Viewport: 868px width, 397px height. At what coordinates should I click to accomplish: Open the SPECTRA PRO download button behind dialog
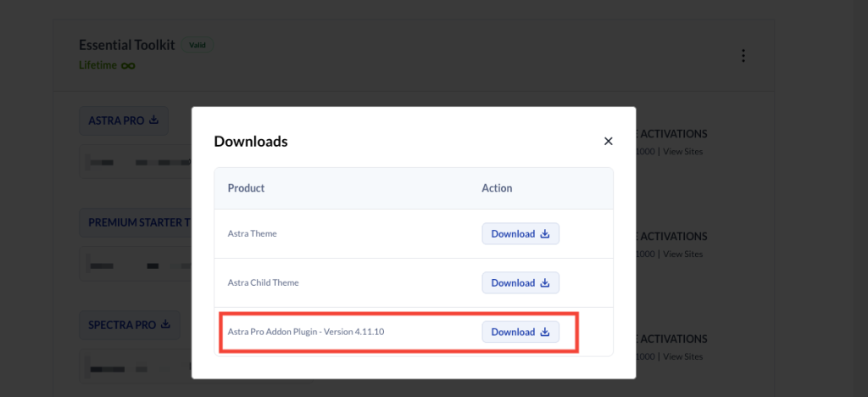coord(130,325)
